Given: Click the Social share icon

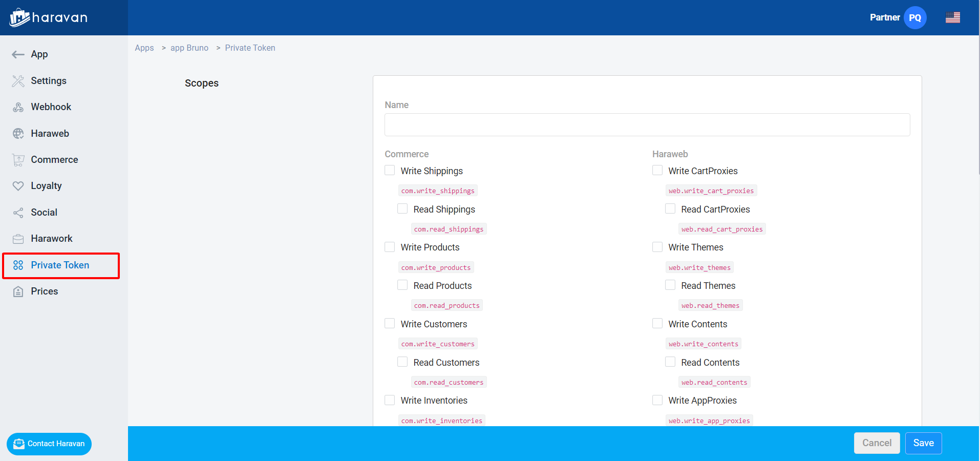Looking at the screenshot, I should pyautogui.click(x=18, y=213).
